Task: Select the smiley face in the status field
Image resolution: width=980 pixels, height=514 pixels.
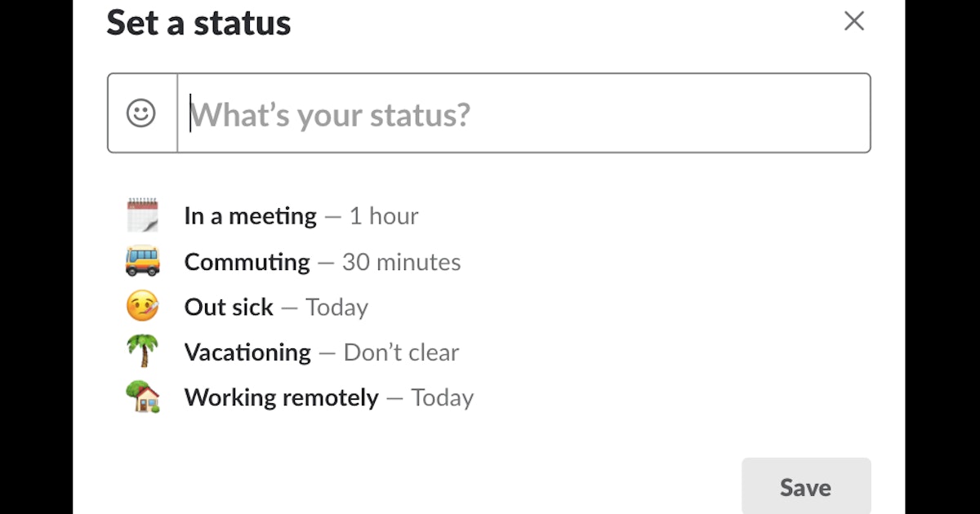Action: tap(141, 113)
